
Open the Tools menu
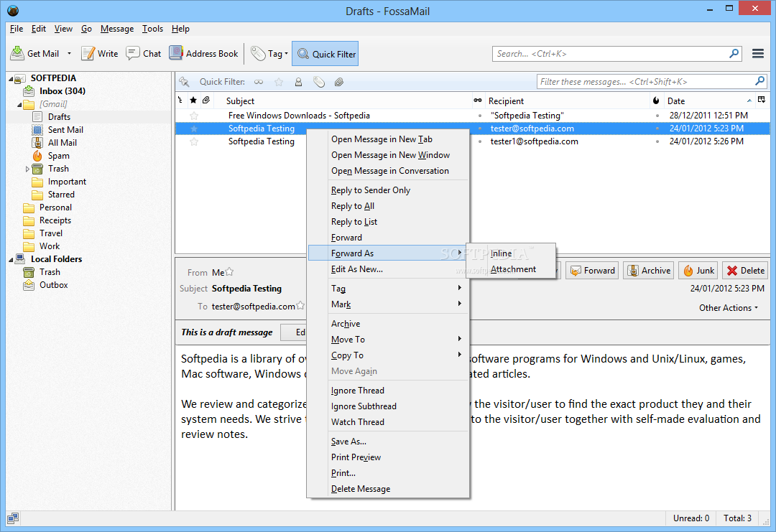[x=152, y=29]
